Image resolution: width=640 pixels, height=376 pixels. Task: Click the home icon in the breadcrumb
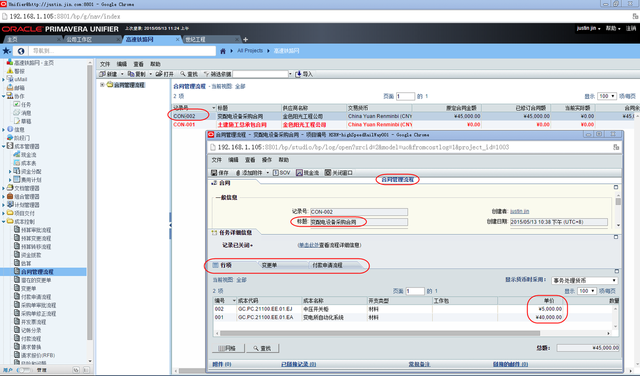pyautogui.click(x=223, y=51)
